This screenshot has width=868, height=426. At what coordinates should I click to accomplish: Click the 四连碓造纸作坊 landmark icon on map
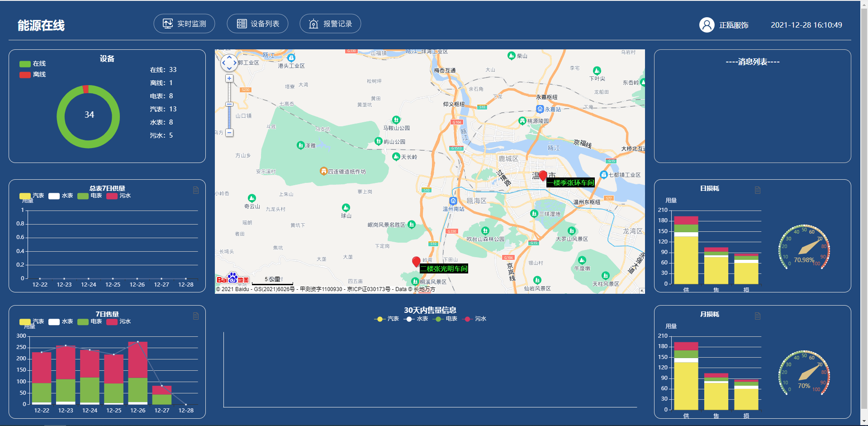[323, 171]
